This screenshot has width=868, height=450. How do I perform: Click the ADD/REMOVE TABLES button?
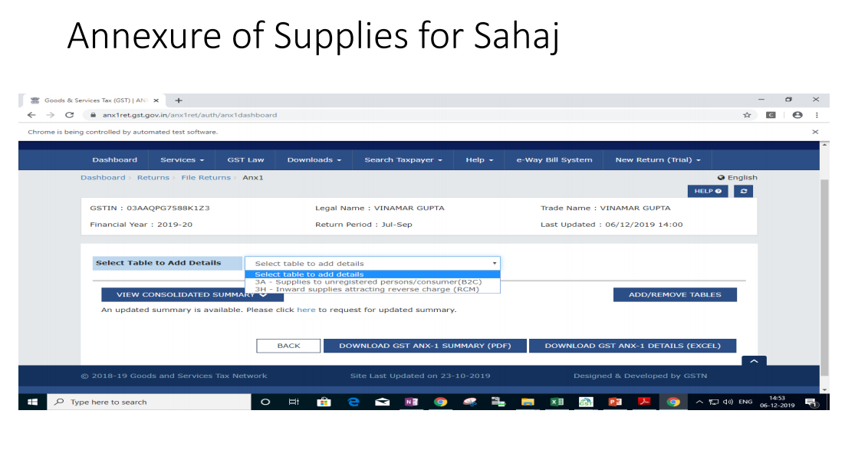coord(675,294)
